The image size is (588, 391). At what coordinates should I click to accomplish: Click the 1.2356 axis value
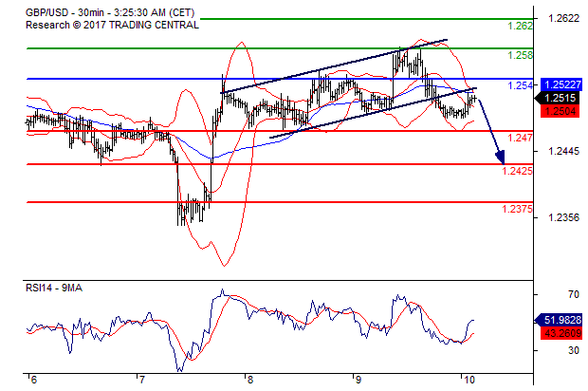tap(563, 218)
